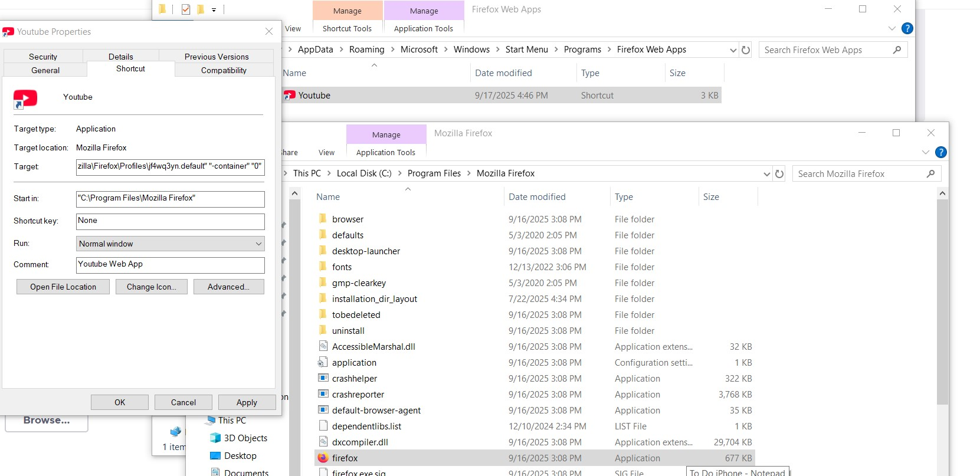
Task: Click the Youtube shortcut icon in file list
Action: pos(290,96)
